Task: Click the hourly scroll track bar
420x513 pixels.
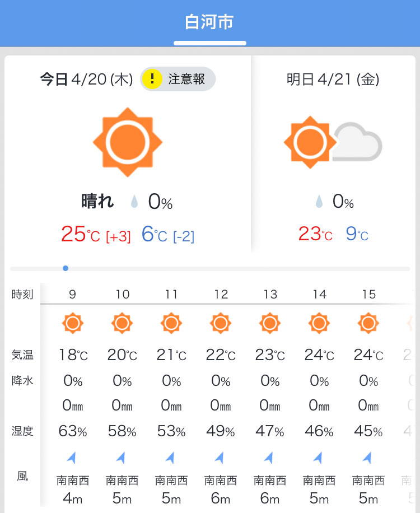Action: (210, 269)
